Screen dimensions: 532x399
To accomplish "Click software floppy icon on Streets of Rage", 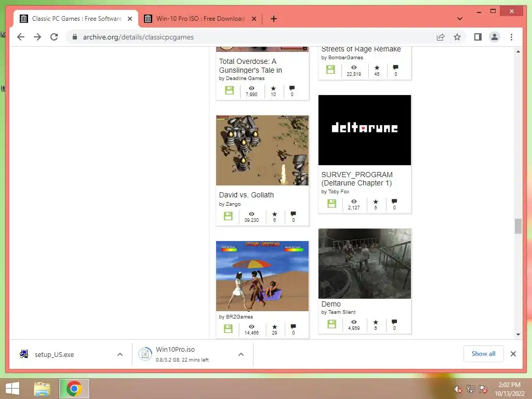I will [330, 70].
